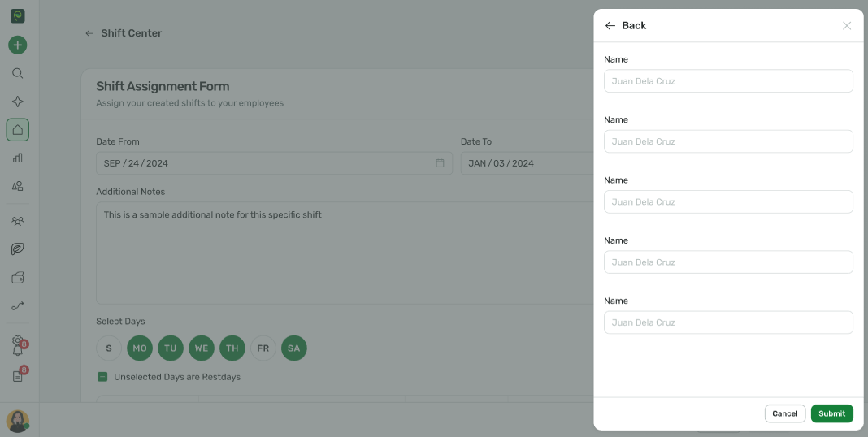Click the green plus add button in sidebar
The width and height of the screenshot is (868, 437).
18,45
